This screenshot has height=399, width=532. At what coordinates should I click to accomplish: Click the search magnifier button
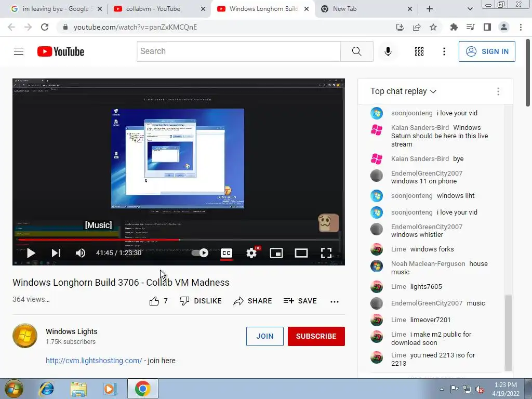tap(356, 51)
